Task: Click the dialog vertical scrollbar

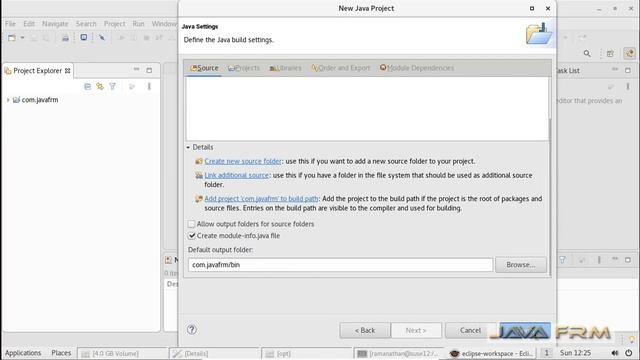Action: [550, 196]
